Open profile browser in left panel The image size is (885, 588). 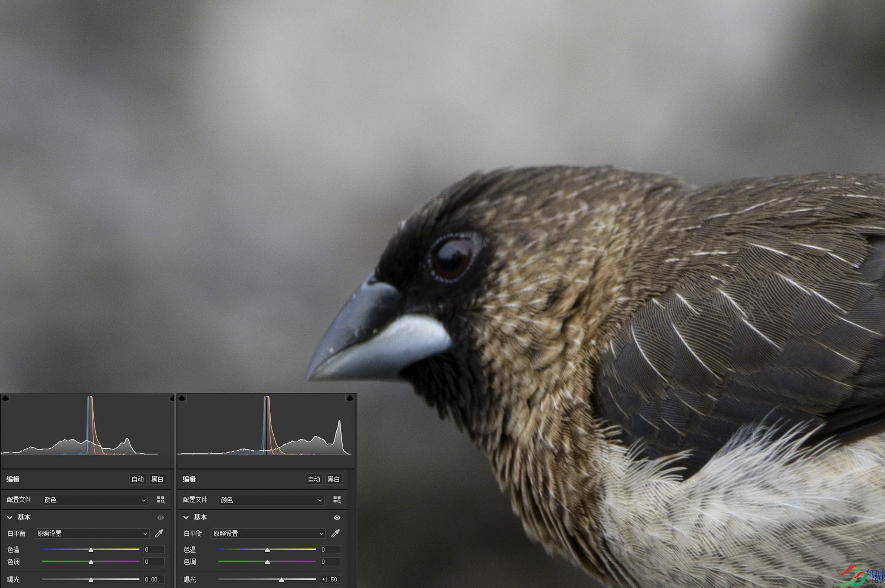(161, 500)
